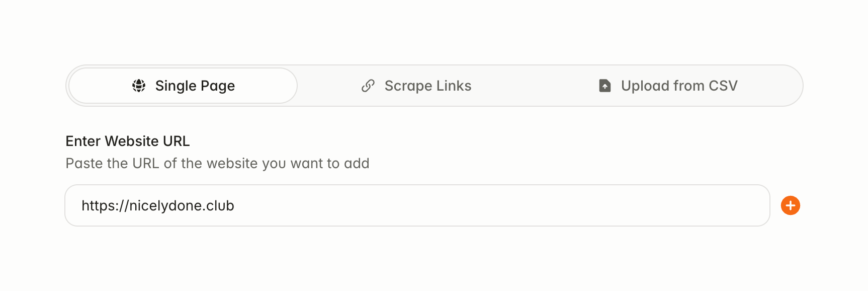Viewport: 868px width, 291px height.
Task: Click the "Upload from CSV" label text
Action: click(679, 86)
